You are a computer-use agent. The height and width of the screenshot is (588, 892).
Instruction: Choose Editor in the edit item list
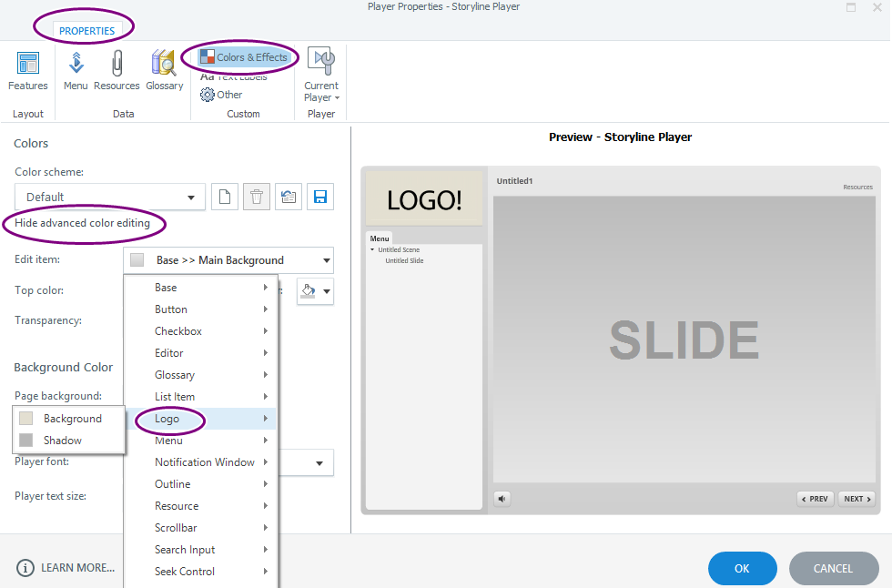coord(201,352)
